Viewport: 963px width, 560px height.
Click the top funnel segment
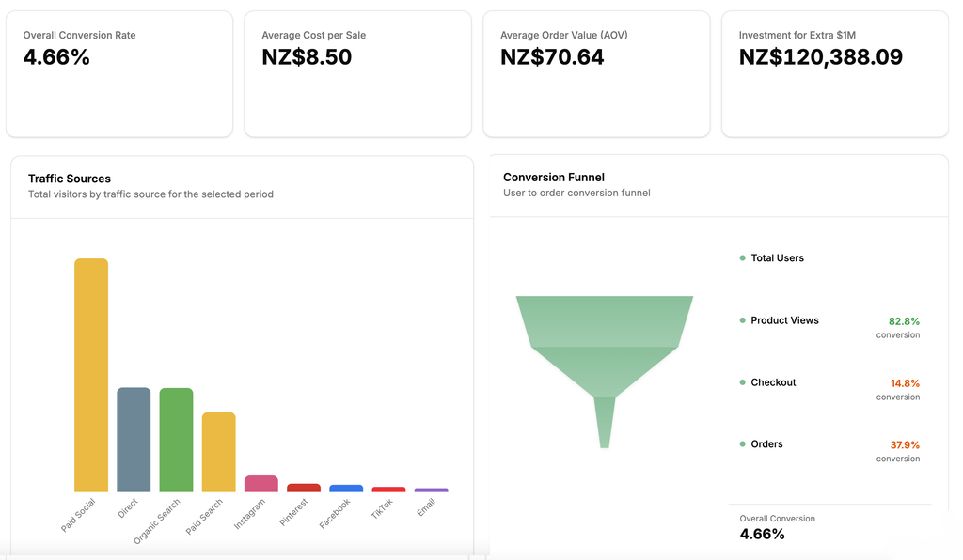(605, 320)
